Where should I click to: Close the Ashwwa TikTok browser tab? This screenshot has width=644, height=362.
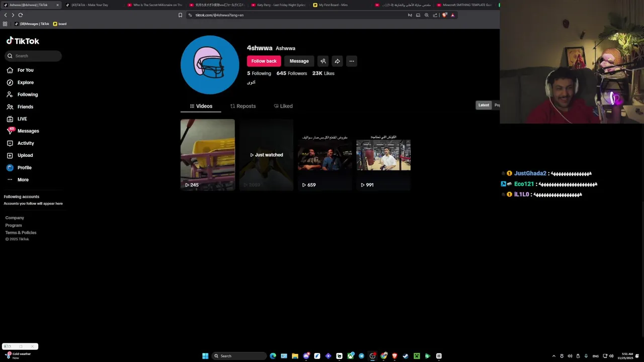(57, 5)
